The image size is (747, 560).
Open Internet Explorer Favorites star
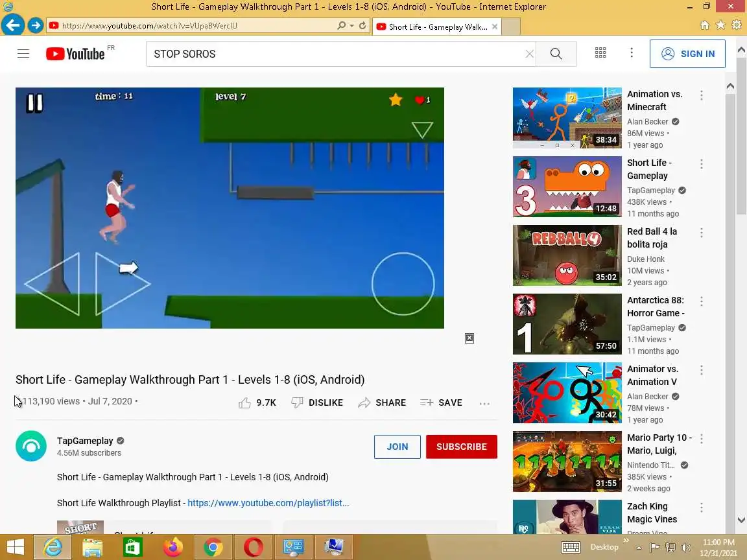[x=720, y=25]
